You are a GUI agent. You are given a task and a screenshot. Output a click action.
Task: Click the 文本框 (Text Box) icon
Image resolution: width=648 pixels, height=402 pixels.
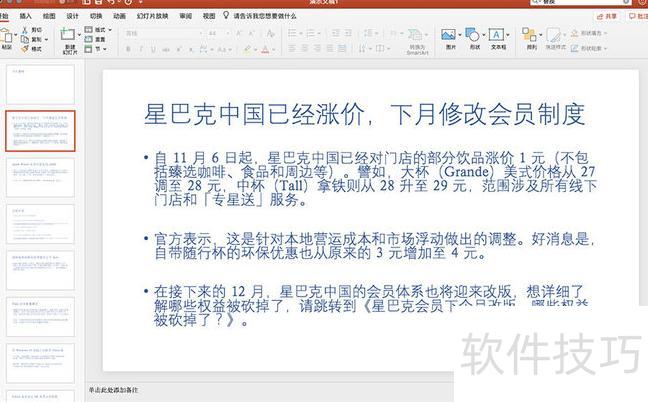click(496, 35)
